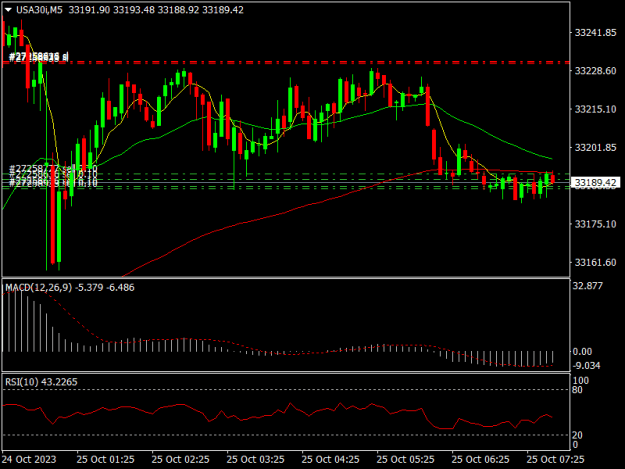Viewport: 625px width, 469px height.
Task: Select the price scale value 33161.60
Action: pyautogui.click(x=595, y=262)
